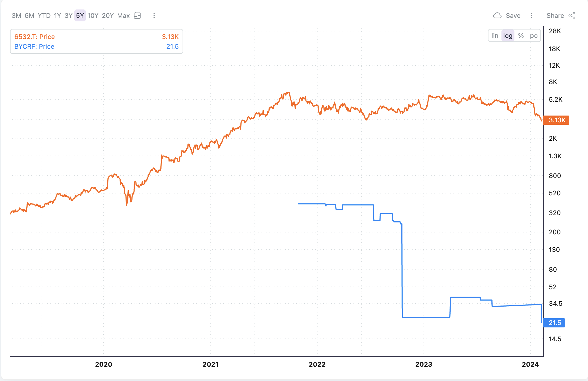Show the Max time range
588x381 pixels.
[x=123, y=16]
